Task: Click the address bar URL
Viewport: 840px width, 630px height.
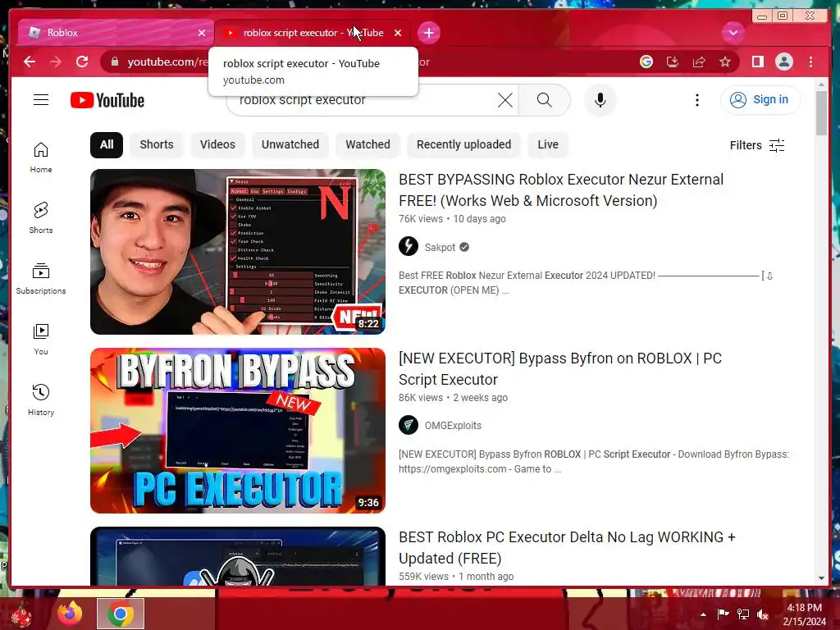Action: pos(167,62)
